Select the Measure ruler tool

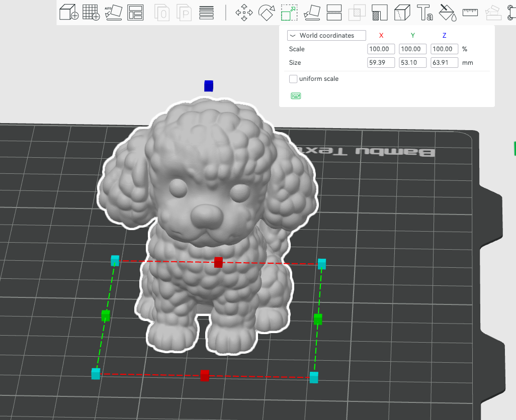point(470,13)
